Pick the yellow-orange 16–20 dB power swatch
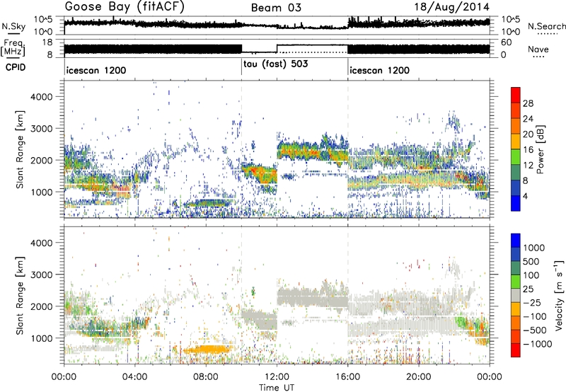566x392 pixels. 516,141
